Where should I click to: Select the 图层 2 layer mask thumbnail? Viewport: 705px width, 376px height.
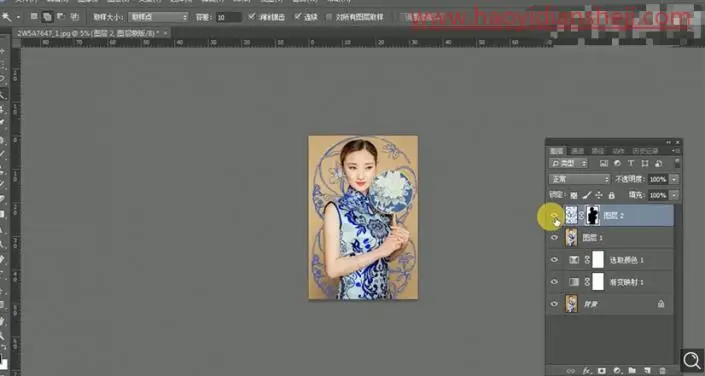[593, 215]
